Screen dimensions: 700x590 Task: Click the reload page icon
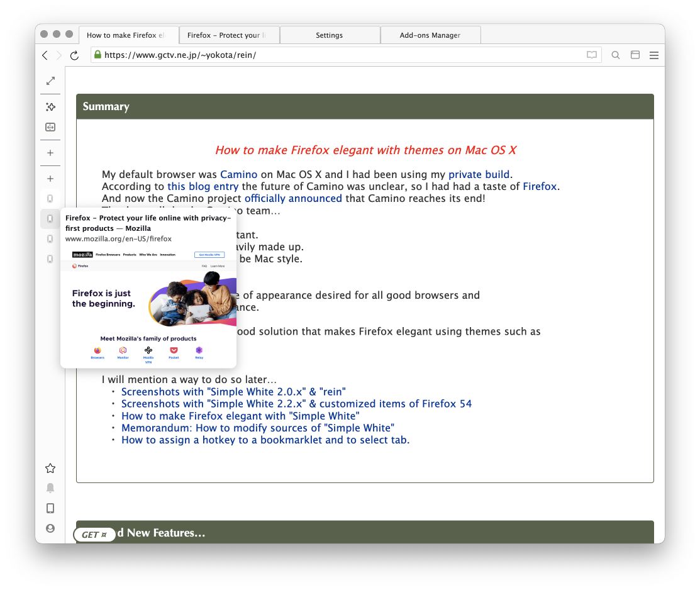pos(74,55)
